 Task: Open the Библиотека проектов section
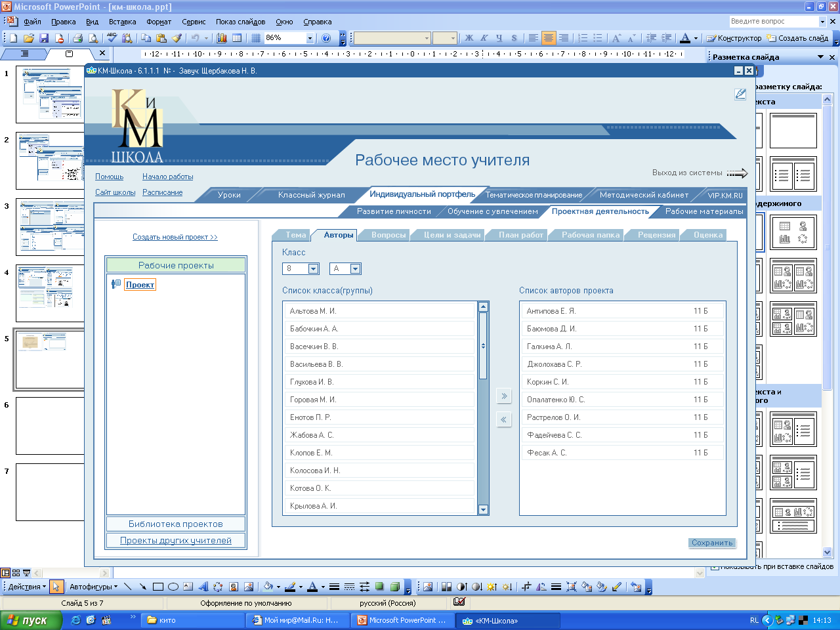tap(176, 524)
